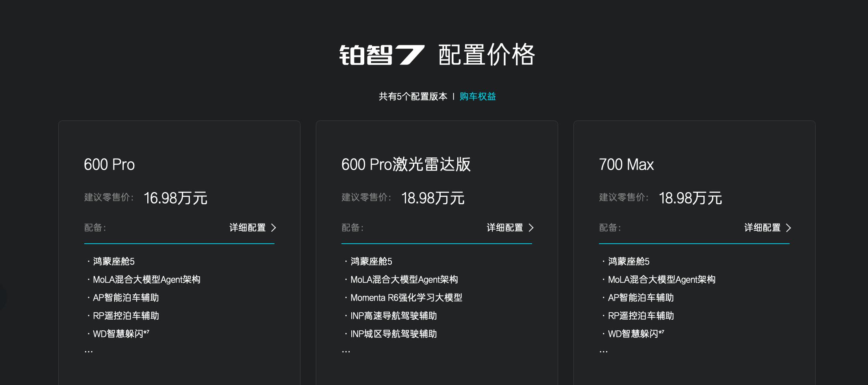Open 详细配置 for the 600 Pro
This screenshot has height=385, width=868.
tap(253, 228)
